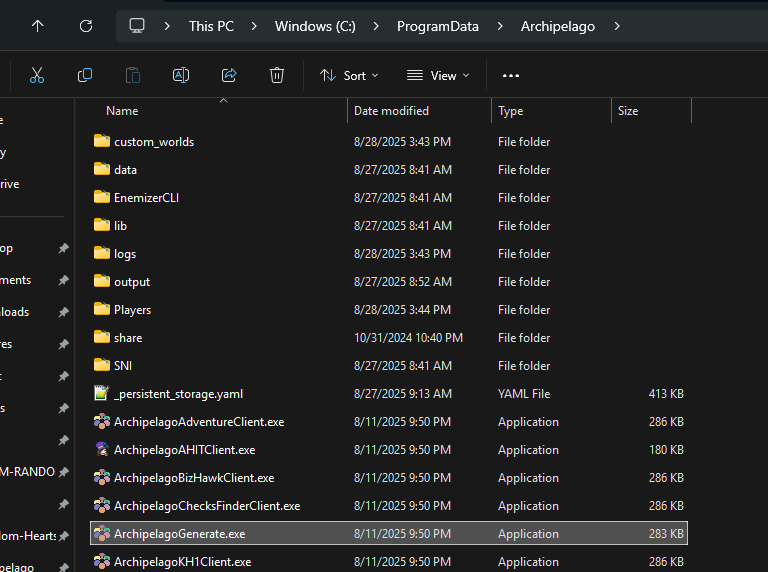Expand chevron after Archipelago breadcrumb

[617, 26]
